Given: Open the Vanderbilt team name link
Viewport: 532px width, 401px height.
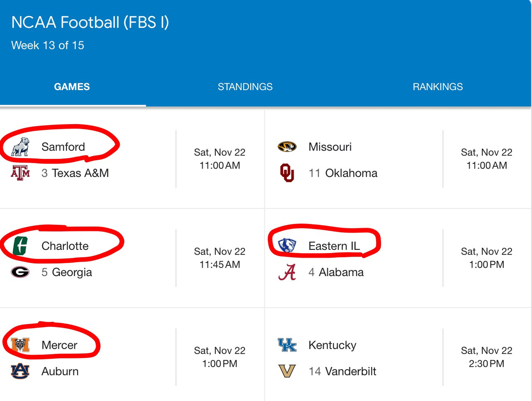Looking at the screenshot, I should (x=350, y=371).
